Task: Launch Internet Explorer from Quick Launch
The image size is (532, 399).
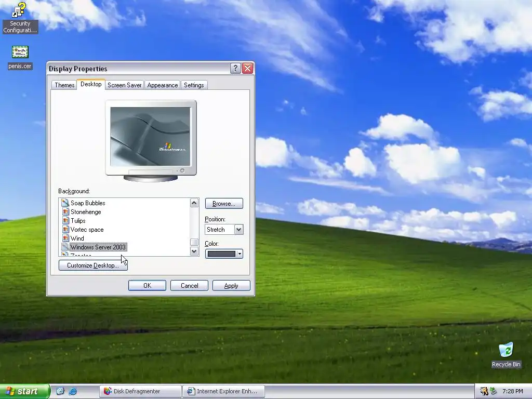Action: pos(73,391)
